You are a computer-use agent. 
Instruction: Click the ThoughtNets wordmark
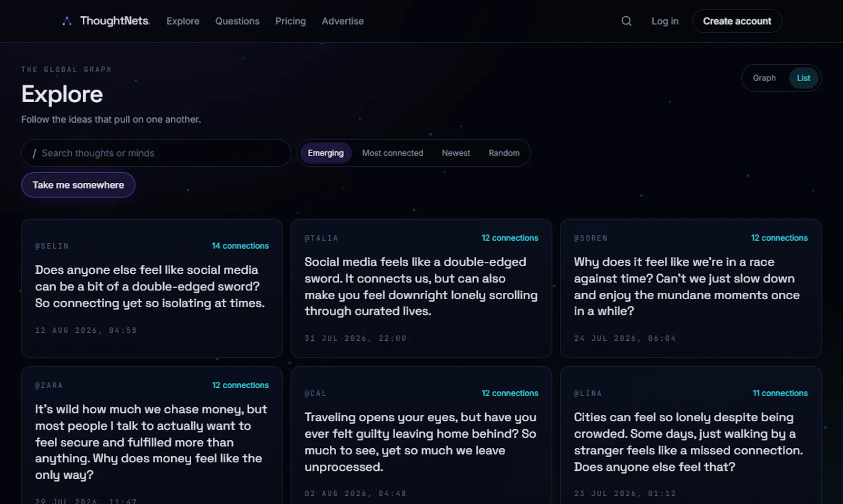(x=115, y=21)
